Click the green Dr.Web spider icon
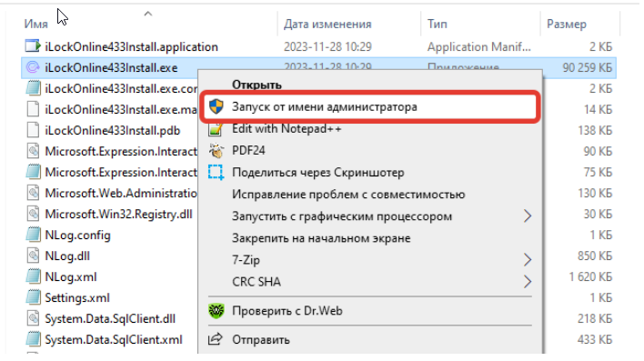 pos(216,311)
